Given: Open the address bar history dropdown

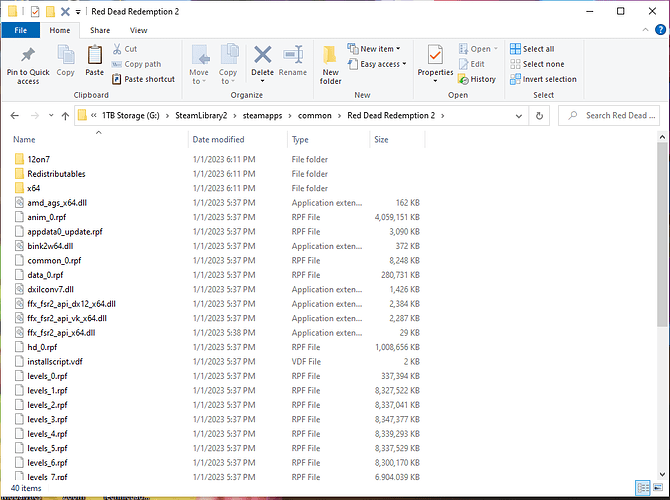Looking at the screenshot, I should (x=521, y=115).
